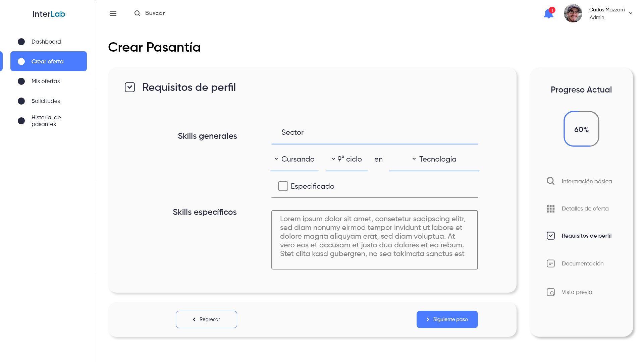Click the Regresar button
Viewport: 644px width, 362px height.
point(206,319)
